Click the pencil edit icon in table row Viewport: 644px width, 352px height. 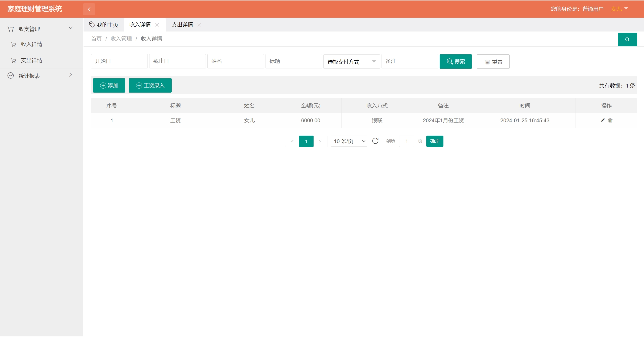(x=602, y=120)
